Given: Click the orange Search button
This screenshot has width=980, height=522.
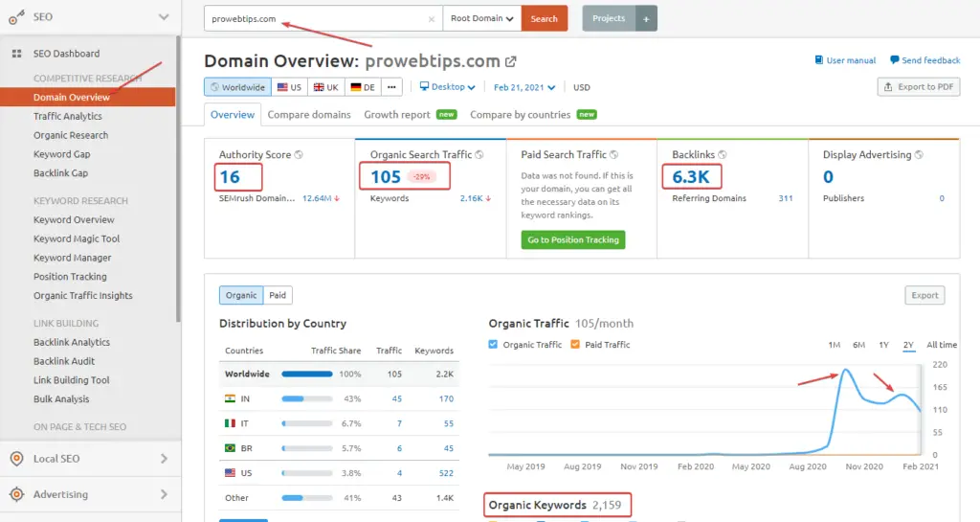Looking at the screenshot, I should [544, 19].
